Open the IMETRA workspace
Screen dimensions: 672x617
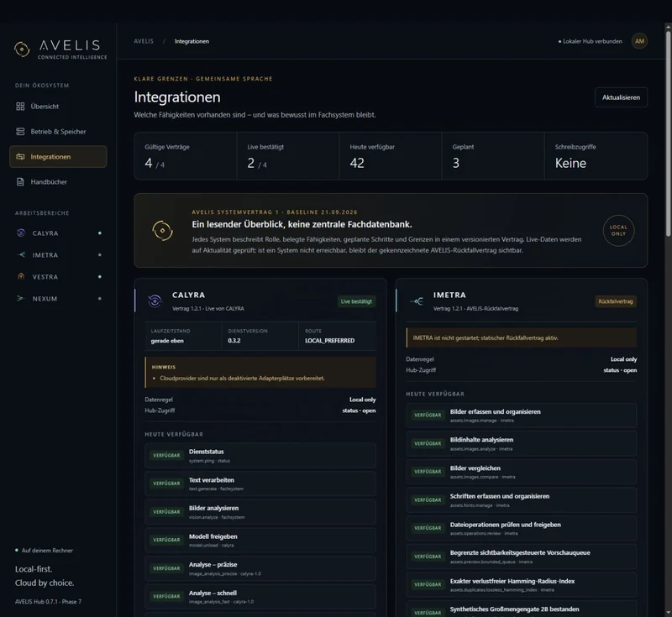[58, 254]
